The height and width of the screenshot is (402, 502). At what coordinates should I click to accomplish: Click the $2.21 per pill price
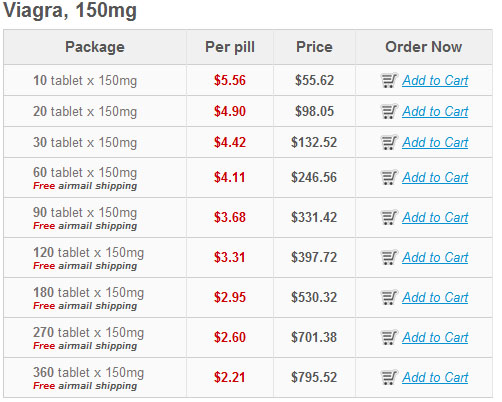pos(230,377)
